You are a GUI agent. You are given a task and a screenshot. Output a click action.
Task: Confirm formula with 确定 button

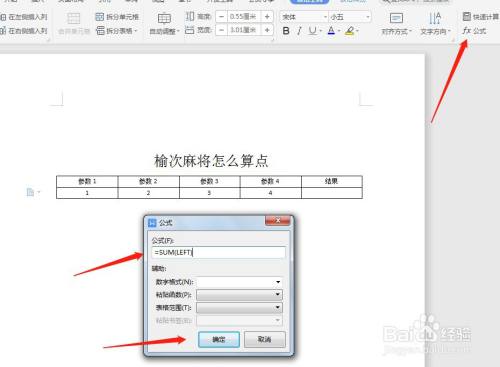[219, 339]
